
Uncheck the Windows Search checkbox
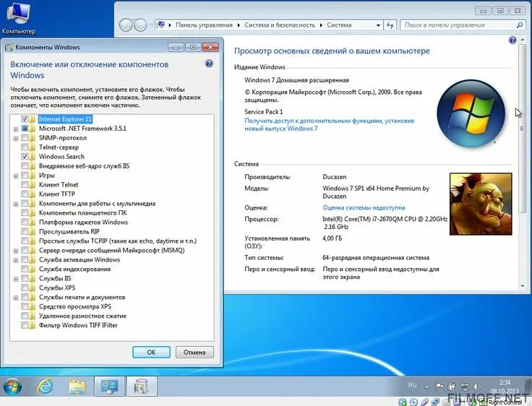(25, 156)
